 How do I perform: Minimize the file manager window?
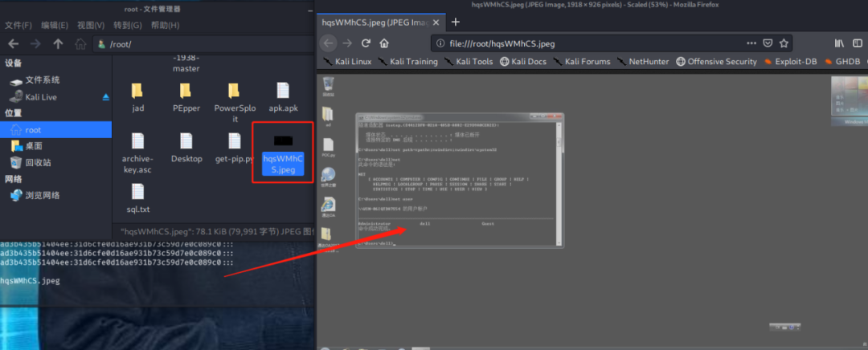(x=309, y=10)
